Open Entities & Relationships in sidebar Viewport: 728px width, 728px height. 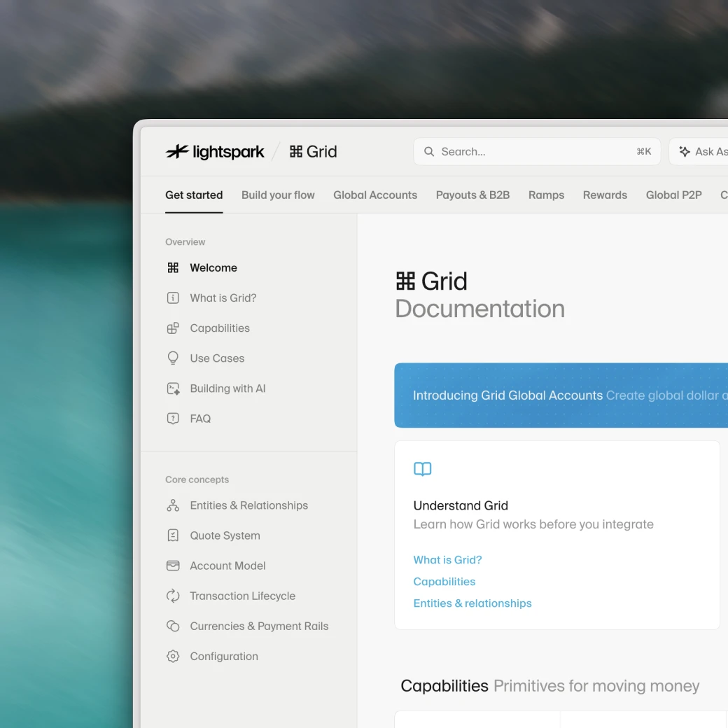click(x=249, y=505)
